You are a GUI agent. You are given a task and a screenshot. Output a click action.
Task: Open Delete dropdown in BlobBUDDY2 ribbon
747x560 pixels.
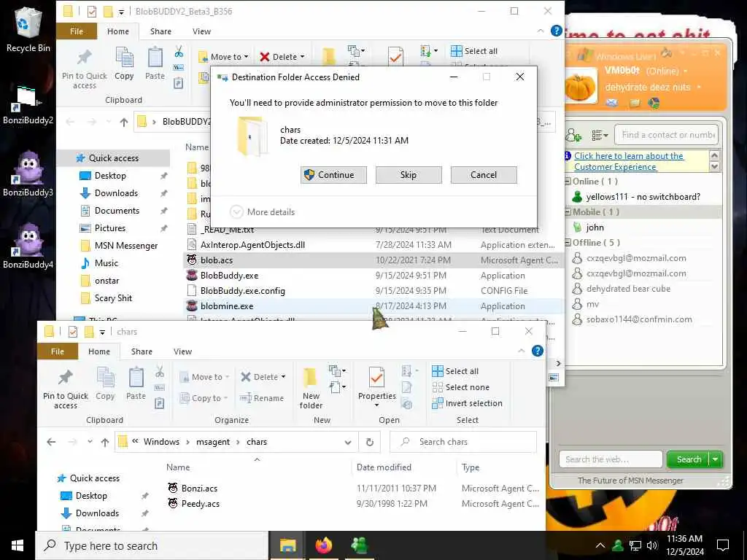302,57
